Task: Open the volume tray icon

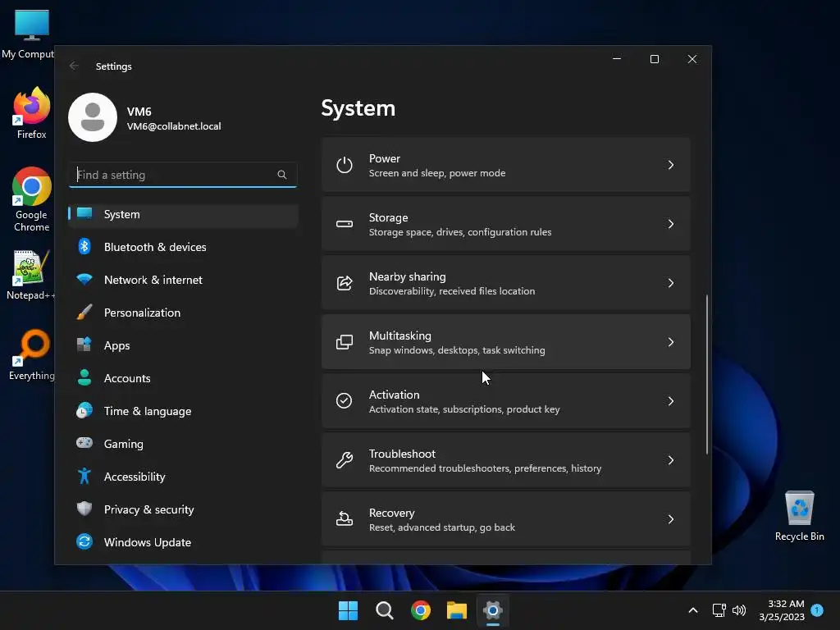Action: coord(739,610)
